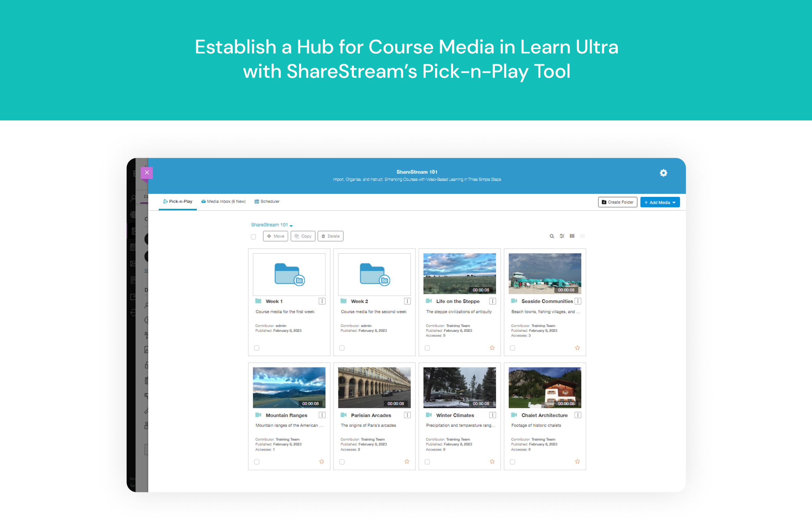812x528 pixels.
Task: Check the select-all checkbox
Action: (253, 237)
